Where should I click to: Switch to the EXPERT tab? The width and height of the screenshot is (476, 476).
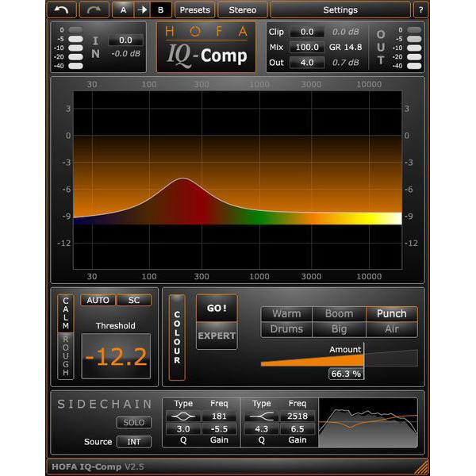click(x=217, y=336)
